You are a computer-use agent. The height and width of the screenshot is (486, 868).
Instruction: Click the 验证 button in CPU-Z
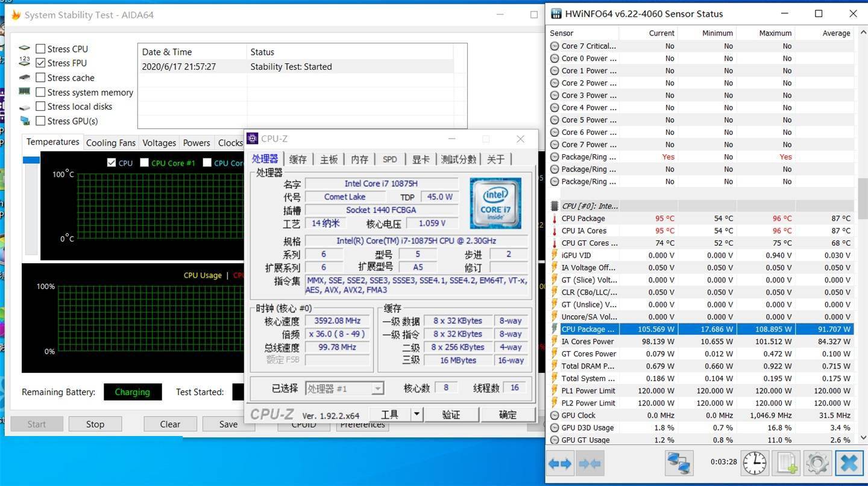[451, 414]
